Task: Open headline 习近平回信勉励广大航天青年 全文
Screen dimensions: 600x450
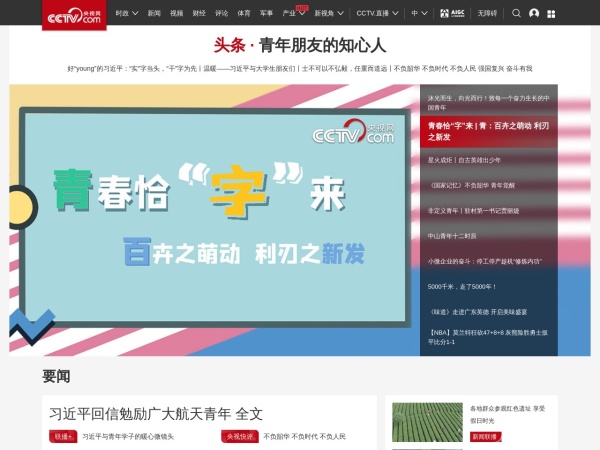Action: click(156, 412)
